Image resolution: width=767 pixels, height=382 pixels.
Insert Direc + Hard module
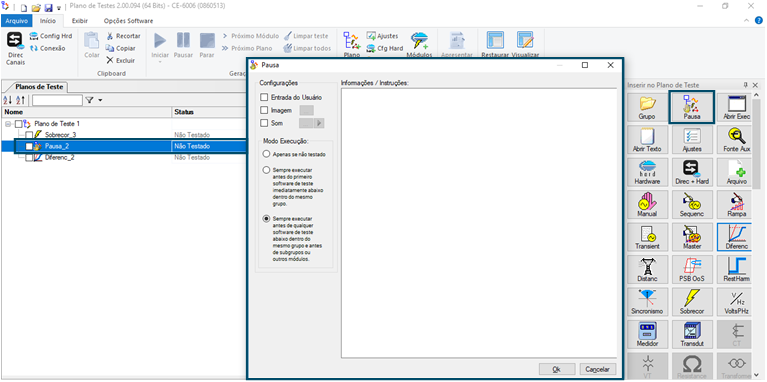[x=692, y=173]
